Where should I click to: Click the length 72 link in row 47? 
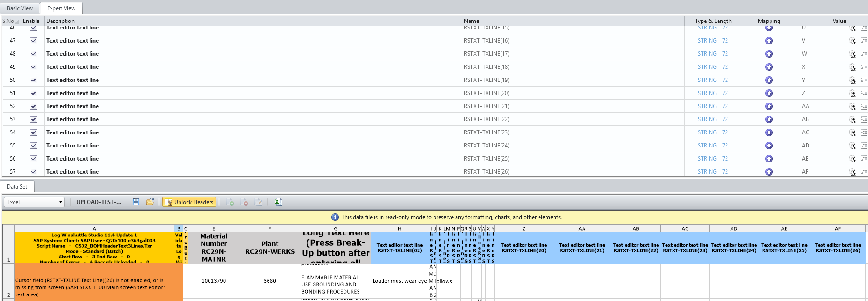point(725,41)
